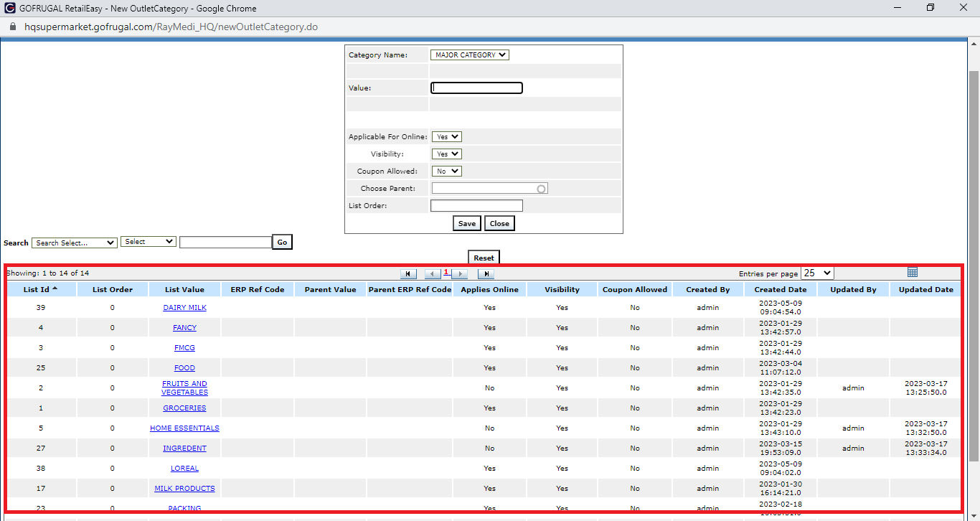
Task: Open the LOREAL list value link
Action: click(184, 469)
